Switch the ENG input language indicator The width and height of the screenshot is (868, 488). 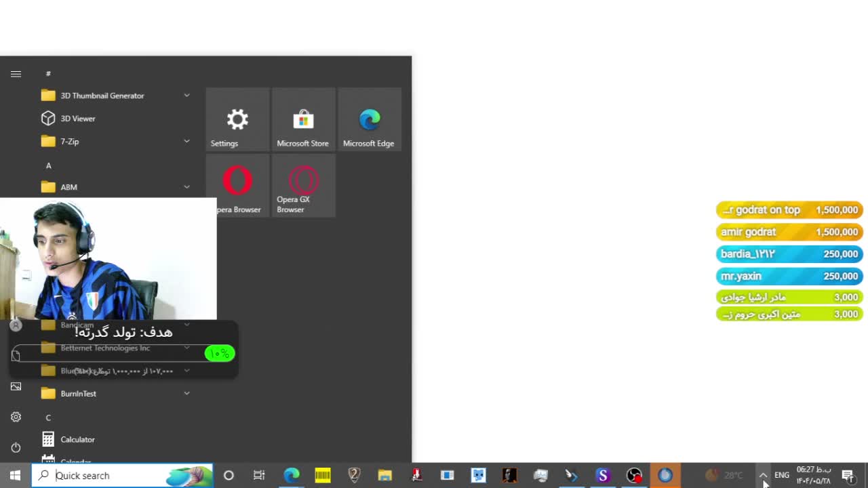click(x=782, y=475)
